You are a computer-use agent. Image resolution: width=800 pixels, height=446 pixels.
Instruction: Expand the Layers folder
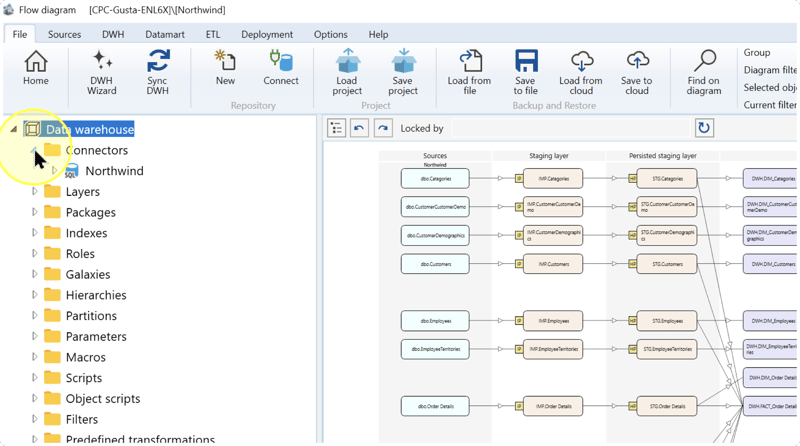35,191
